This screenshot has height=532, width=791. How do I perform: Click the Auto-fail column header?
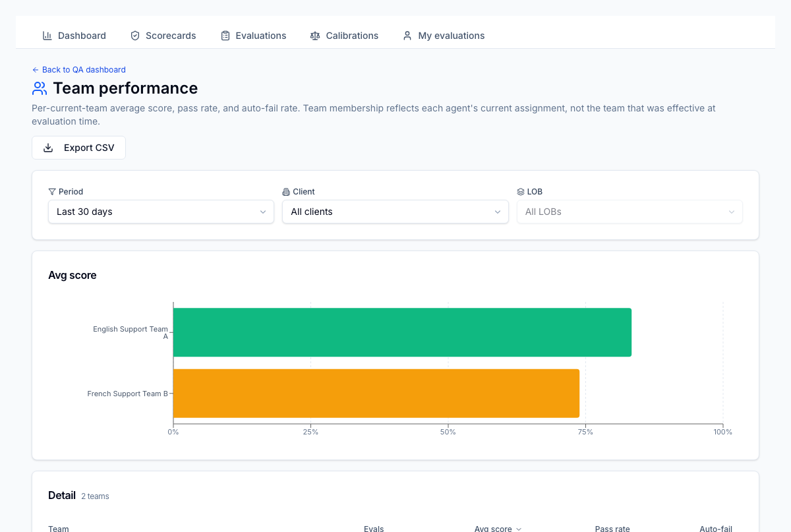click(x=716, y=529)
